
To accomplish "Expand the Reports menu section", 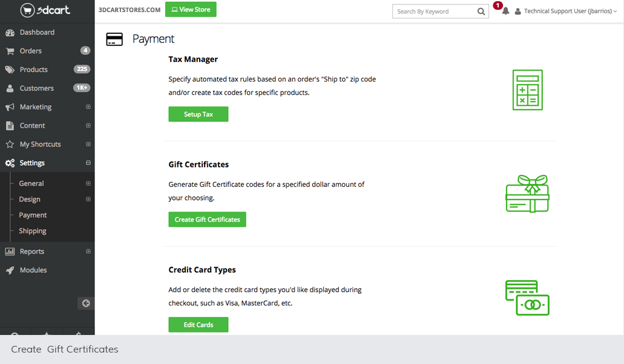I will [x=88, y=252].
